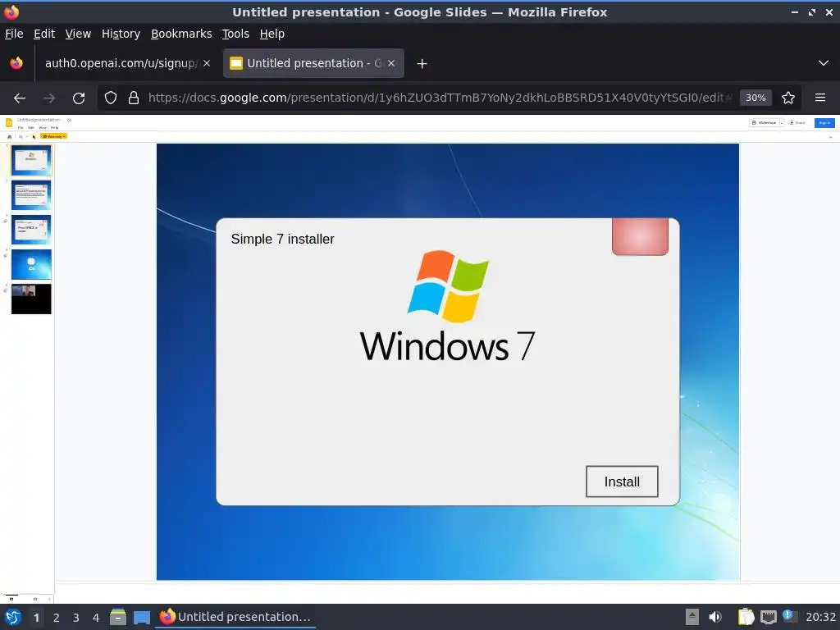840x630 pixels.
Task: Click the update notification tray icon
Action: 790,616
